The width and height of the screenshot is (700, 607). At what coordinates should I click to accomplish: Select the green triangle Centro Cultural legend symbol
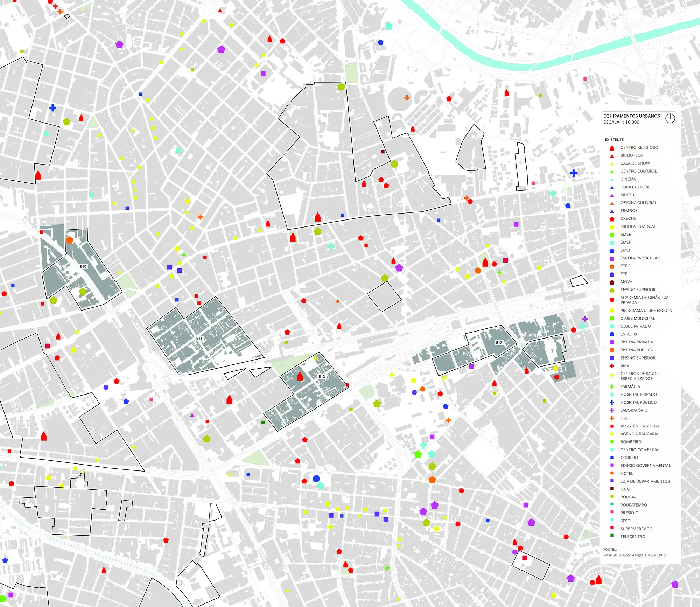(x=612, y=172)
